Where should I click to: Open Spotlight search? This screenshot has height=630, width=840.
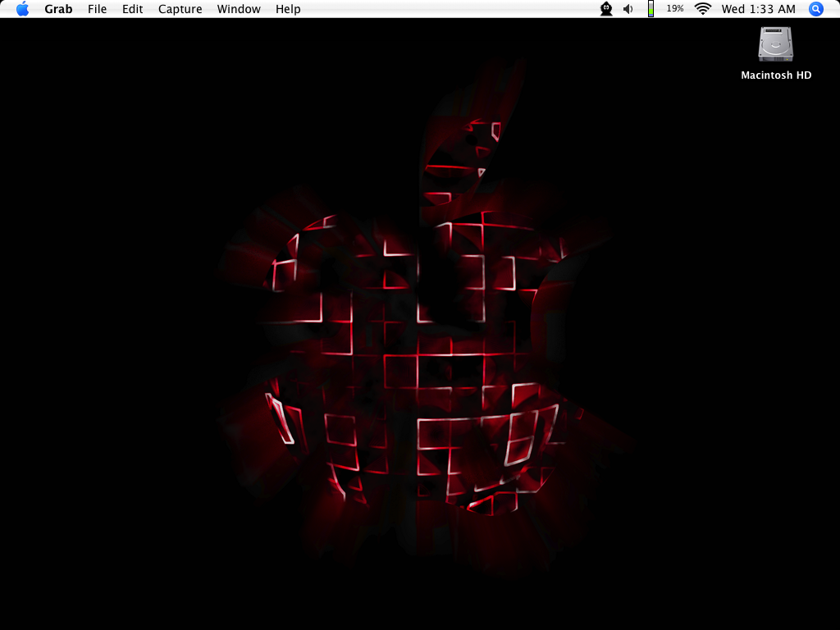(x=815, y=9)
